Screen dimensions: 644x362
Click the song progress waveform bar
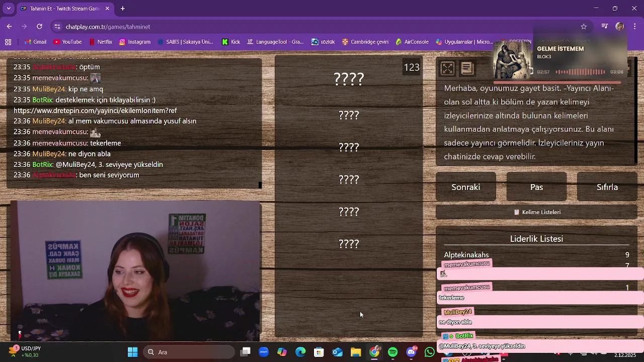click(580, 72)
